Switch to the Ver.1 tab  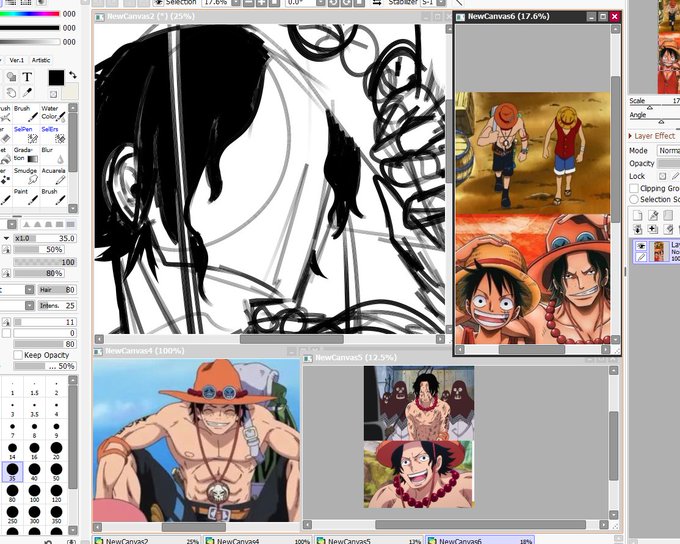tap(16, 60)
